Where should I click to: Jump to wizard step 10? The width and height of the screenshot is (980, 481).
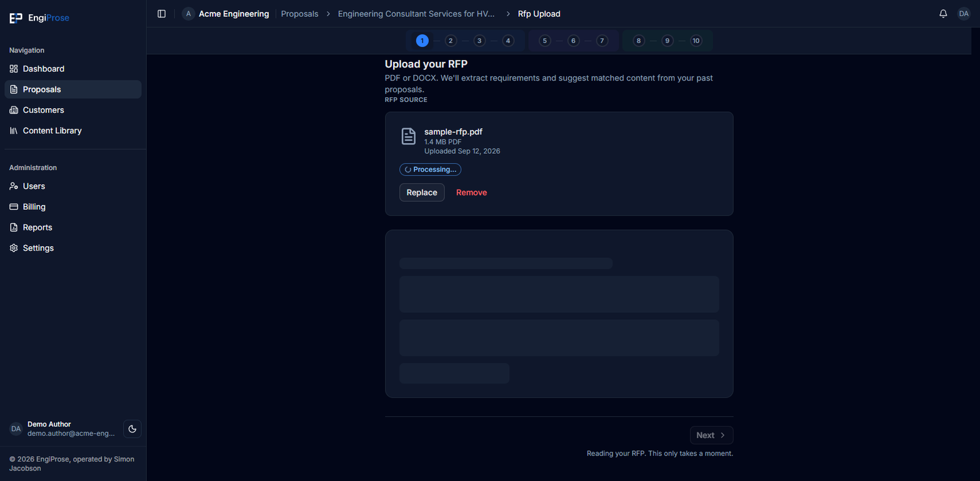point(696,41)
